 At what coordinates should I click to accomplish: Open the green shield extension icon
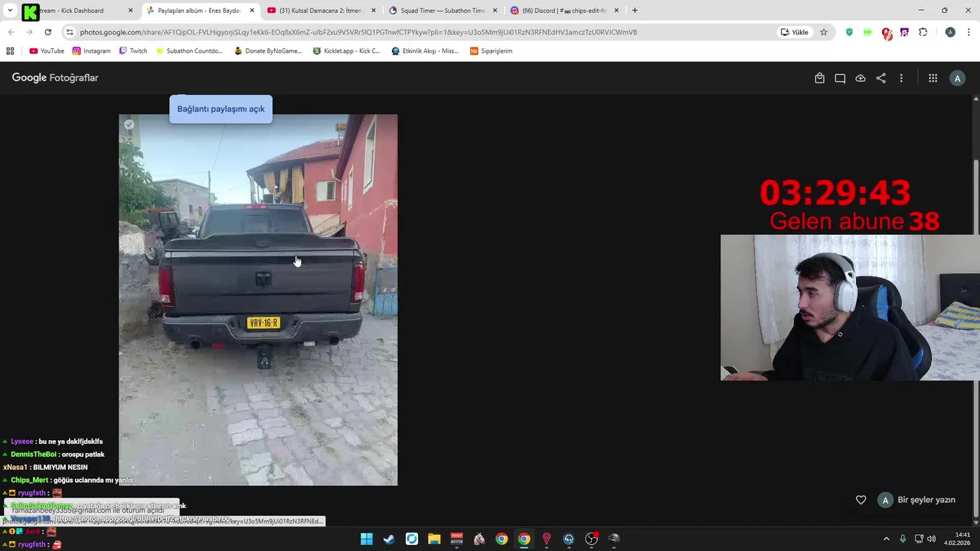[x=849, y=32]
